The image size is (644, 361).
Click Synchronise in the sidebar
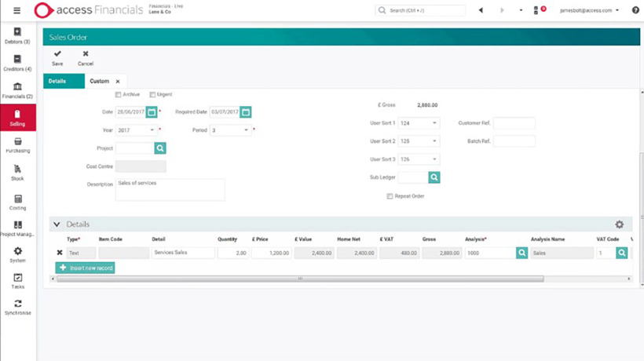coord(17,308)
